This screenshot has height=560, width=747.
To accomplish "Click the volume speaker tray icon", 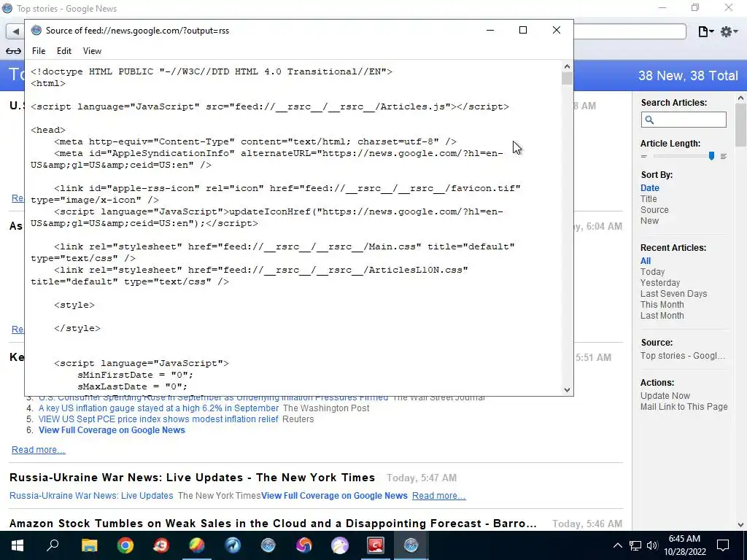I will (652, 545).
